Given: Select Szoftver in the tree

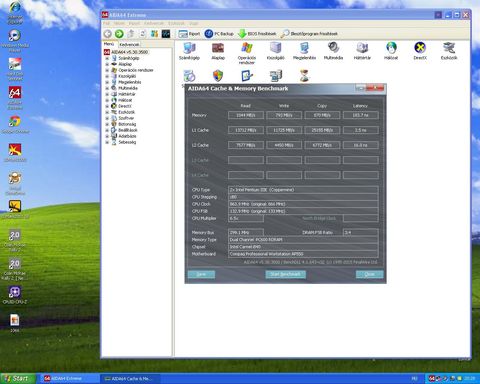Looking at the screenshot, I should (126, 118).
